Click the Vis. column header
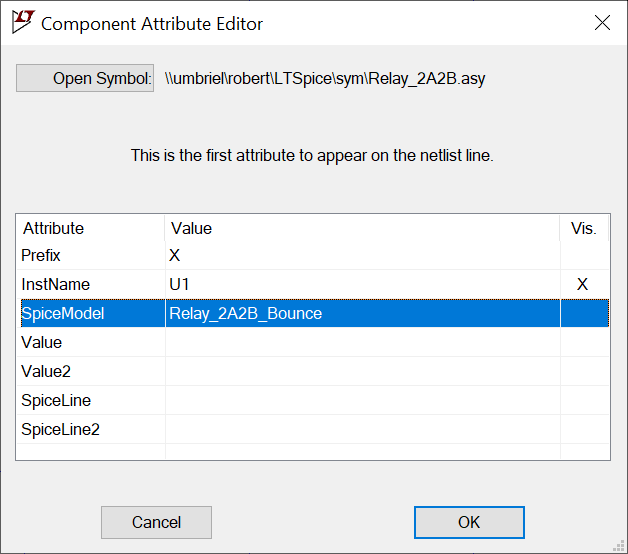 (583, 228)
